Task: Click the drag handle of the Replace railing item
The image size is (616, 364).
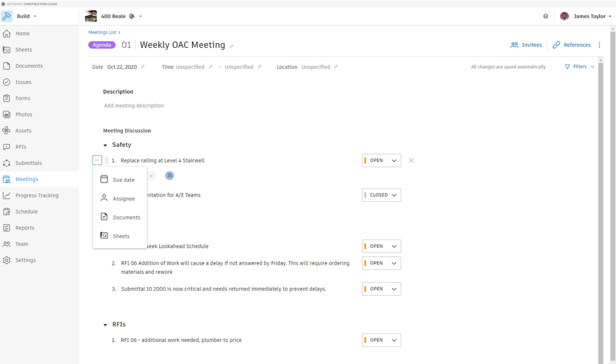Action: [x=107, y=160]
